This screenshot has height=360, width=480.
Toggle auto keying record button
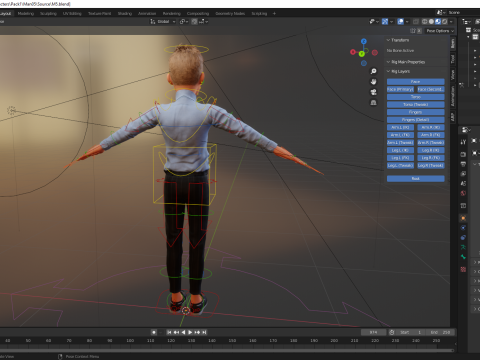click(x=154, y=332)
